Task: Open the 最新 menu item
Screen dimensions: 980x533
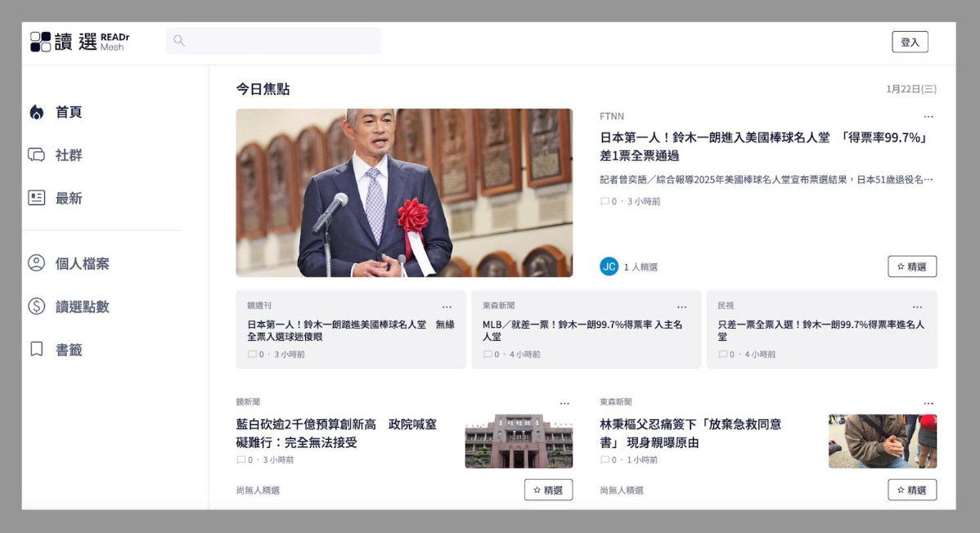Action: tap(69, 198)
